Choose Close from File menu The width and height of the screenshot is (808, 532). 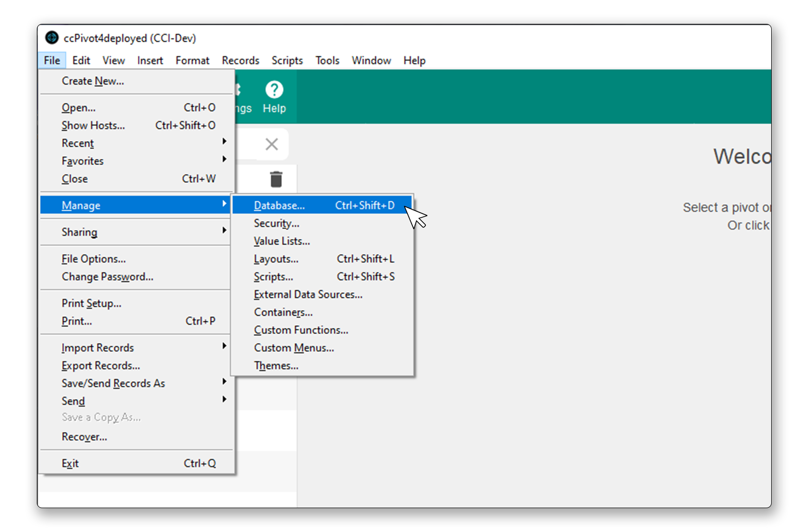click(x=136, y=179)
